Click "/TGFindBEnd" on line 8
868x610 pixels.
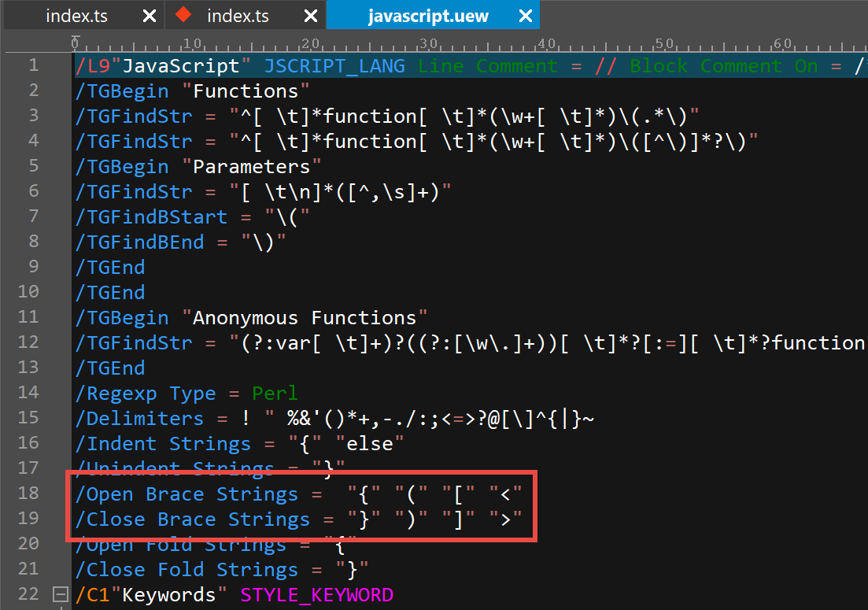pos(140,242)
